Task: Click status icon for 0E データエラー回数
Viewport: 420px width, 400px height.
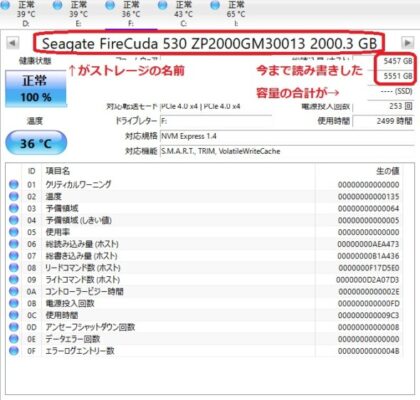Action: coord(14,339)
